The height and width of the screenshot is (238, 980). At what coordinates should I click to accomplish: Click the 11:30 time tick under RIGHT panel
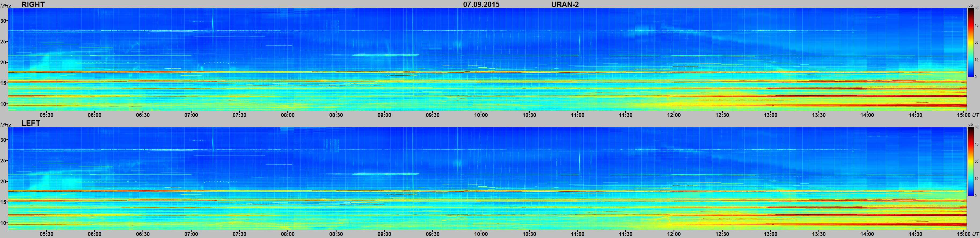(626, 115)
